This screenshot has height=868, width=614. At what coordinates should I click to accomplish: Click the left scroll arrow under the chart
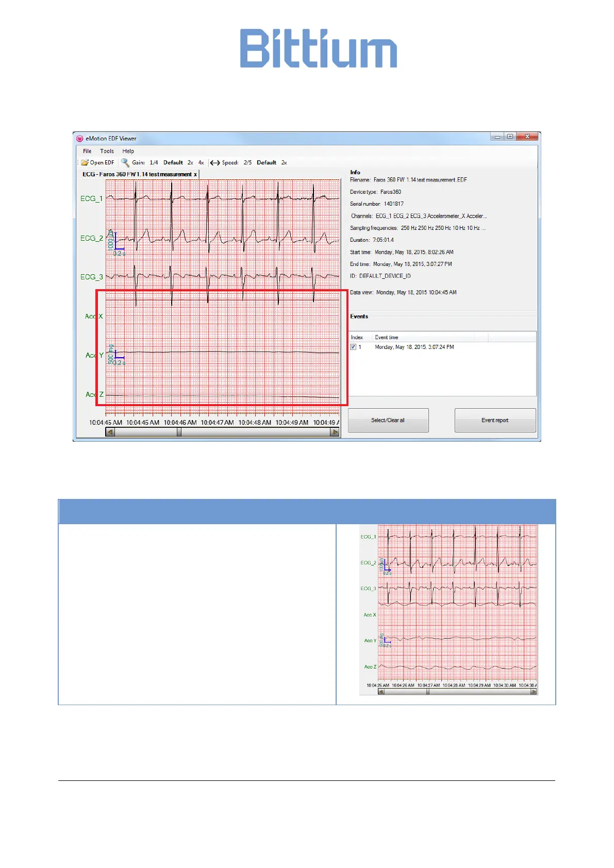(110, 432)
